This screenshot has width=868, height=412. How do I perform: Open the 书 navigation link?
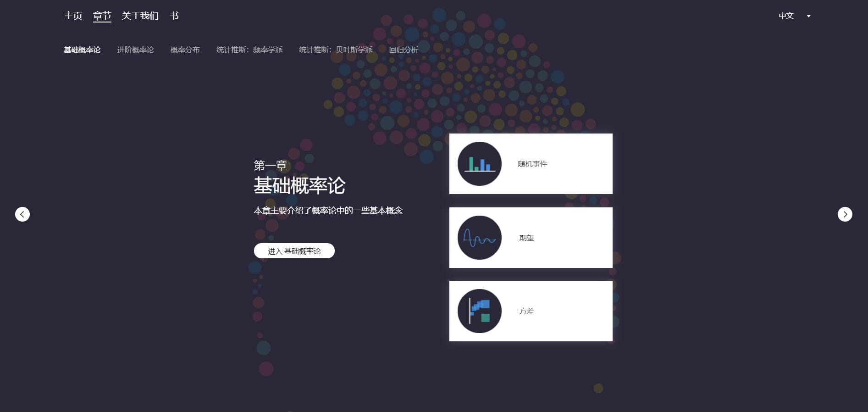tap(174, 16)
